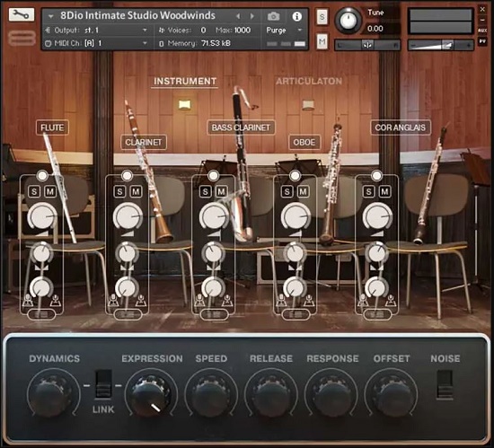This screenshot has height=448, width=494.
Task: Toggle the LINK switch between Dynamics and Expression
Action: click(103, 384)
